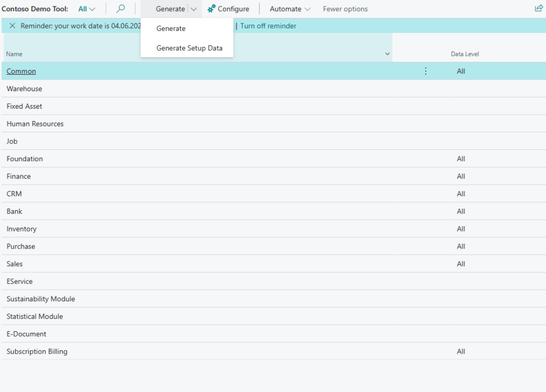546x392 pixels.
Task: Select the Sustainability Module row
Action: (41, 299)
